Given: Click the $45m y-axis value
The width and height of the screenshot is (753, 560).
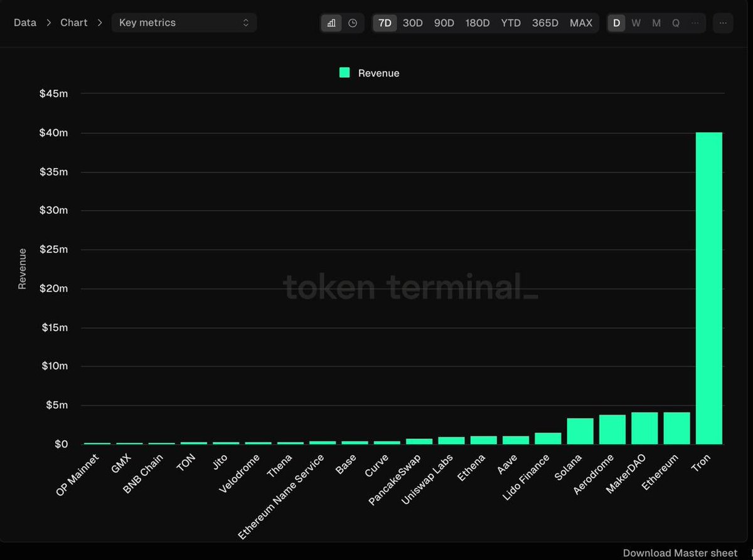Looking at the screenshot, I should point(53,93).
